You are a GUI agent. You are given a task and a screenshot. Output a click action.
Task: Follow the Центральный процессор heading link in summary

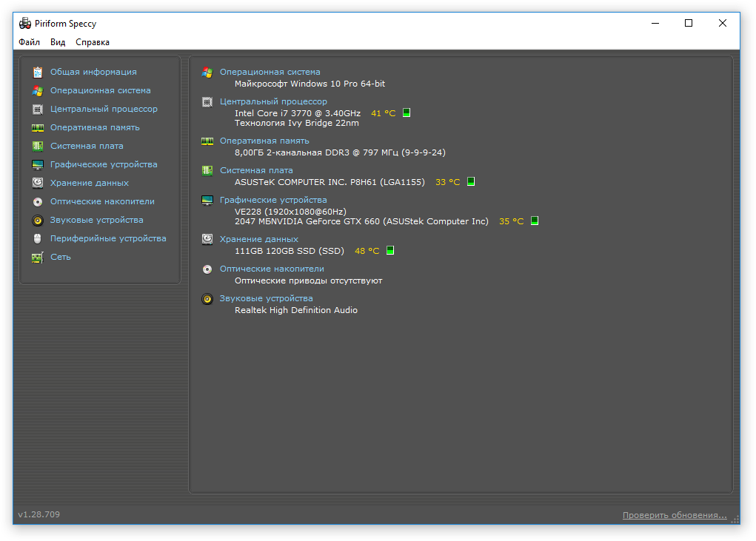273,101
